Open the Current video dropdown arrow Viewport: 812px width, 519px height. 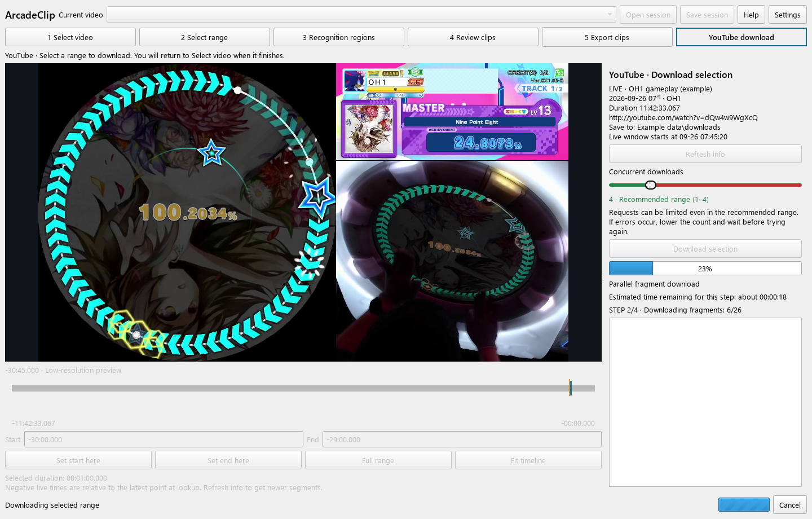(x=610, y=15)
